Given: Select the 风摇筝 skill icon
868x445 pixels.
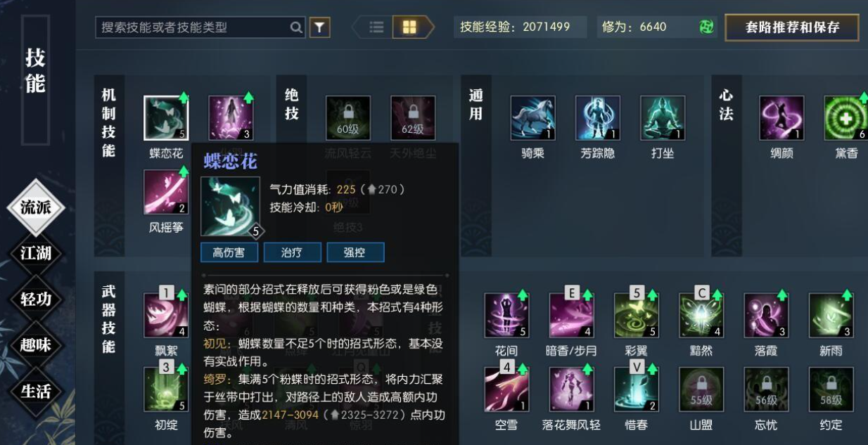Looking at the screenshot, I should (x=166, y=192).
